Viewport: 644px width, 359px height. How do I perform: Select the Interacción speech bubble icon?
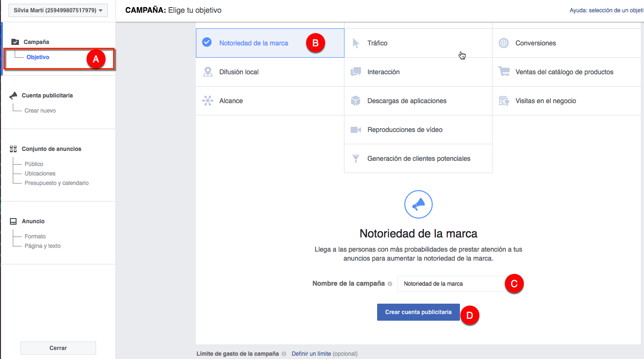coord(355,71)
